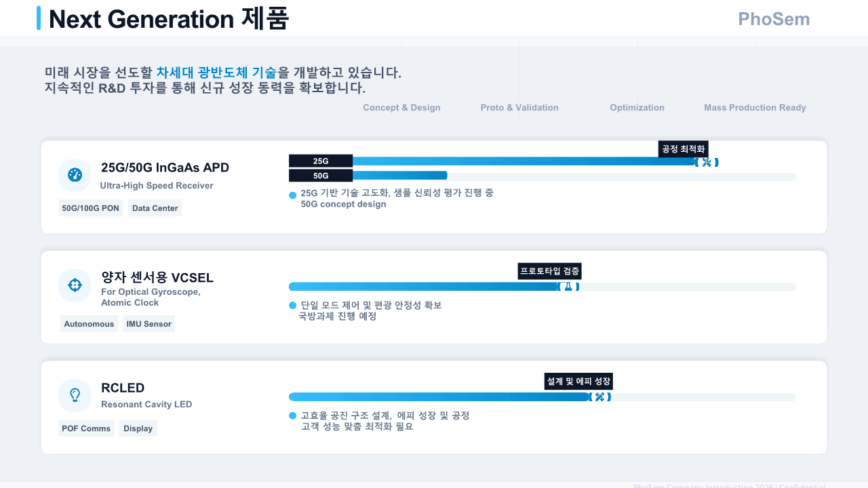Click the POF Comms tag
The width and height of the screenshot is (868, 488).
[x=86, y=428]
